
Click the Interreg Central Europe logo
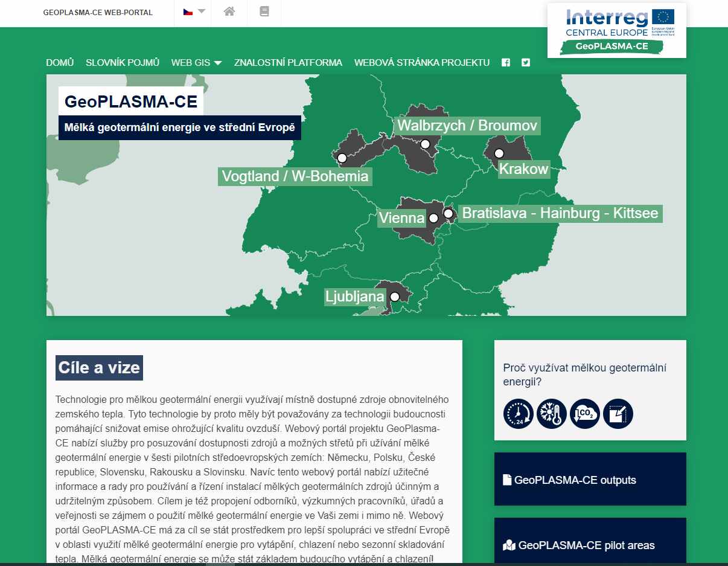[617, 30]
